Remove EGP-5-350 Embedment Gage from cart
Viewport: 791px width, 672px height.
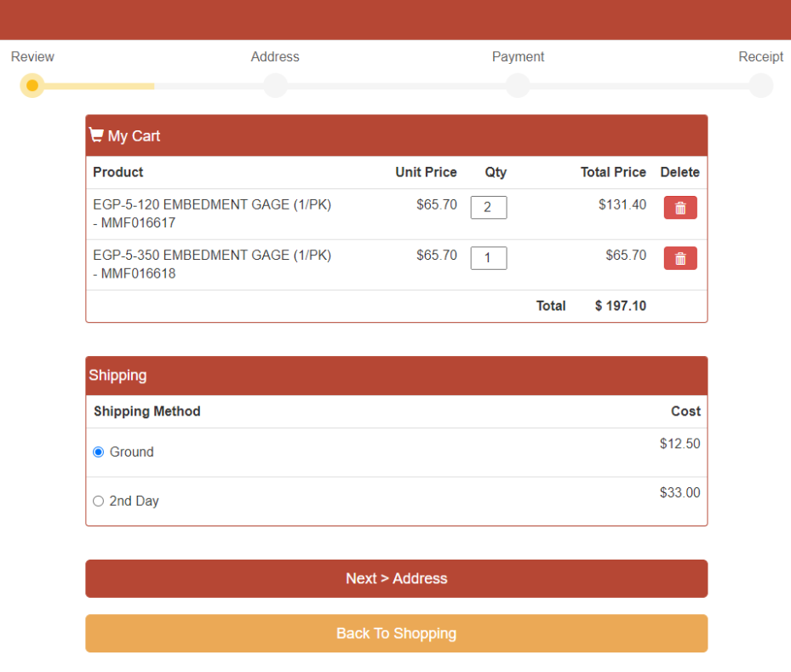click(680, 258)
